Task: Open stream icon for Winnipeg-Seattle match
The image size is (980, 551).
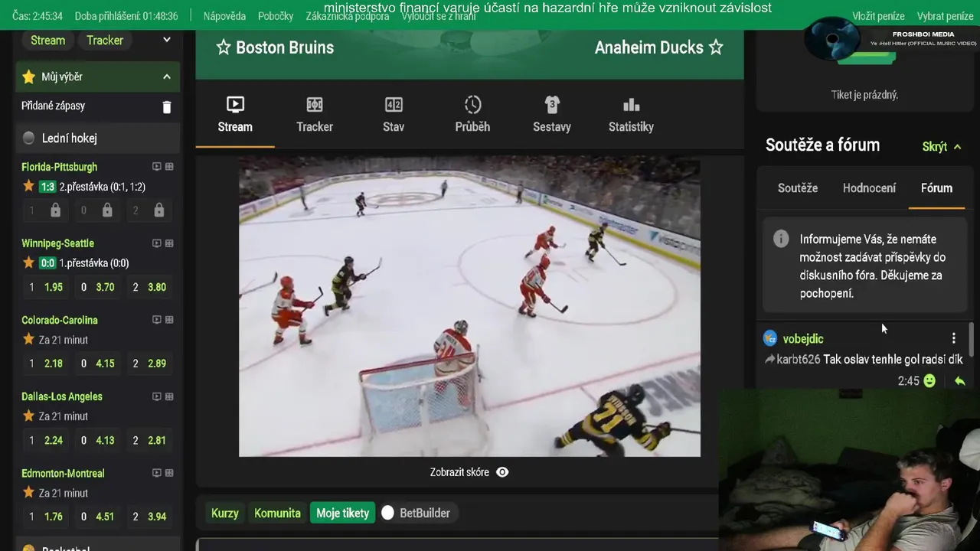Action: (x=157, y=243)
